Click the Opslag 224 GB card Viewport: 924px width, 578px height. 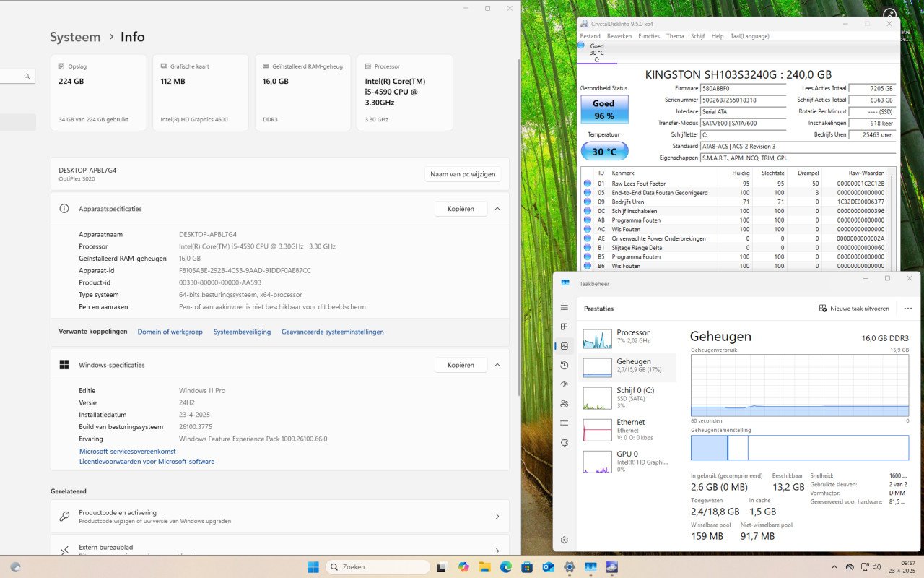[x=98, y=92]
